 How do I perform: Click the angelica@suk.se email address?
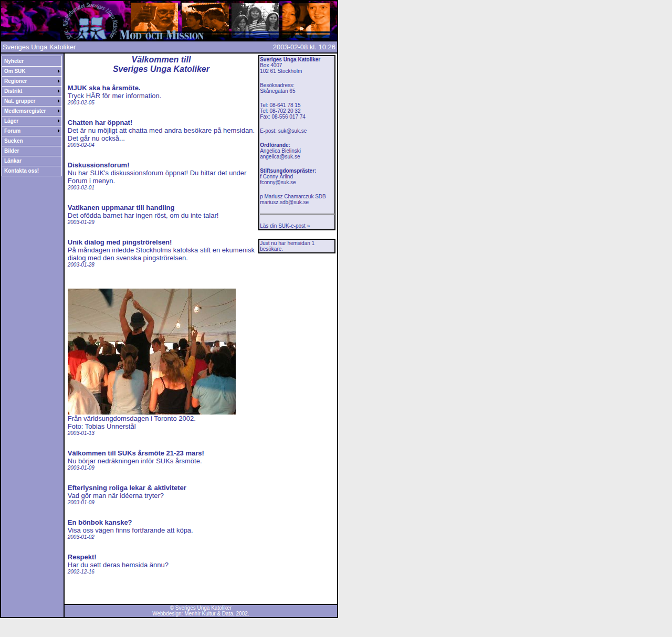pos(280,157)
